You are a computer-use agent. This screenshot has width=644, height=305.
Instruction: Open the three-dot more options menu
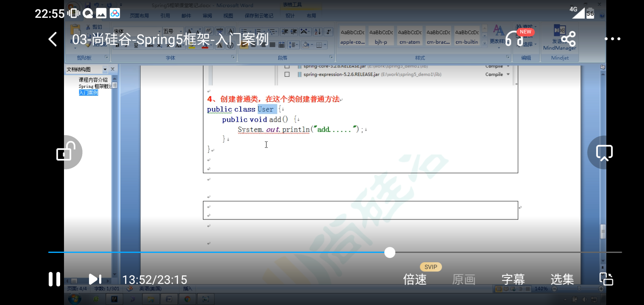[x=612, y=39]
